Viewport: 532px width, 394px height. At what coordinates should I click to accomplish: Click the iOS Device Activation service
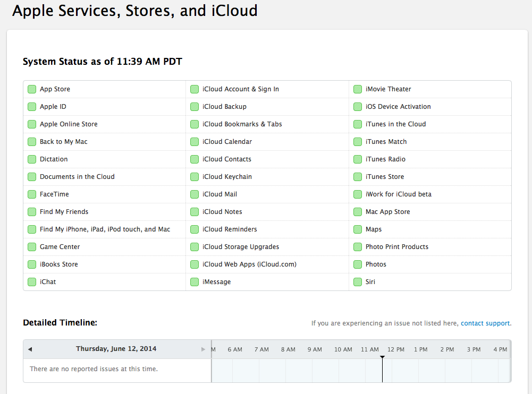pyautogui.click(x=398, y=107)
